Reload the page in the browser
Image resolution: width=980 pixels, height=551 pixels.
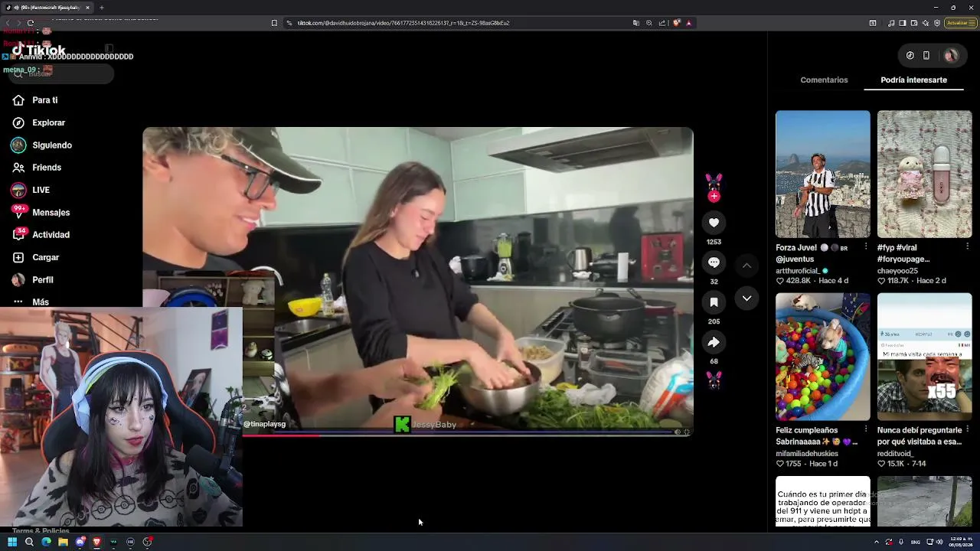tap(31, 23)
